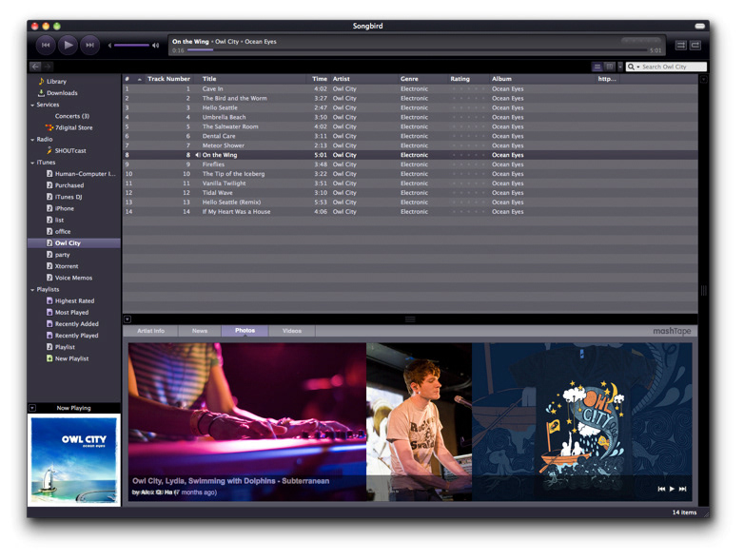Open Concerts (3) service
744x560 pixels.
[x=74, y=116]
